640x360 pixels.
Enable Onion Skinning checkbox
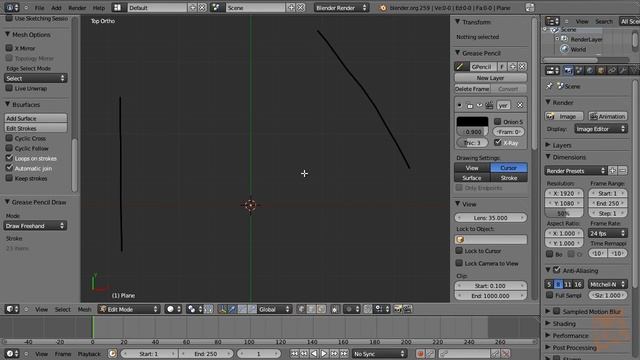498,122
